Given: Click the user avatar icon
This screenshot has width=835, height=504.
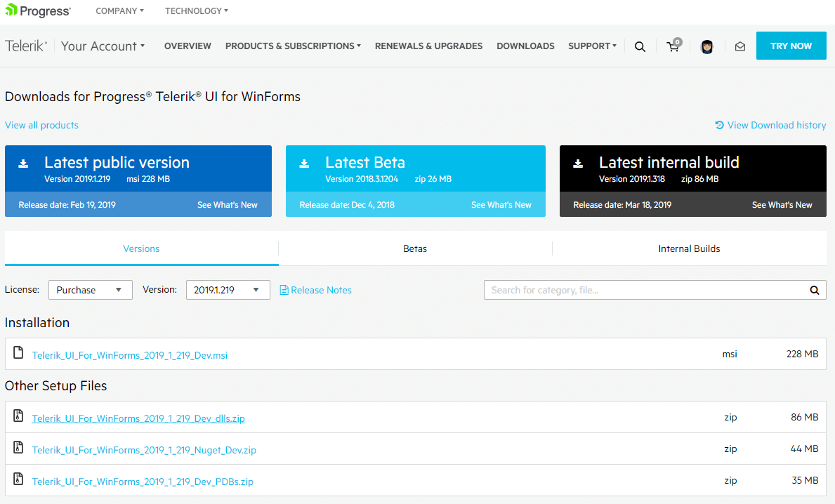Looking at the screenshot, I should point(706,46).
